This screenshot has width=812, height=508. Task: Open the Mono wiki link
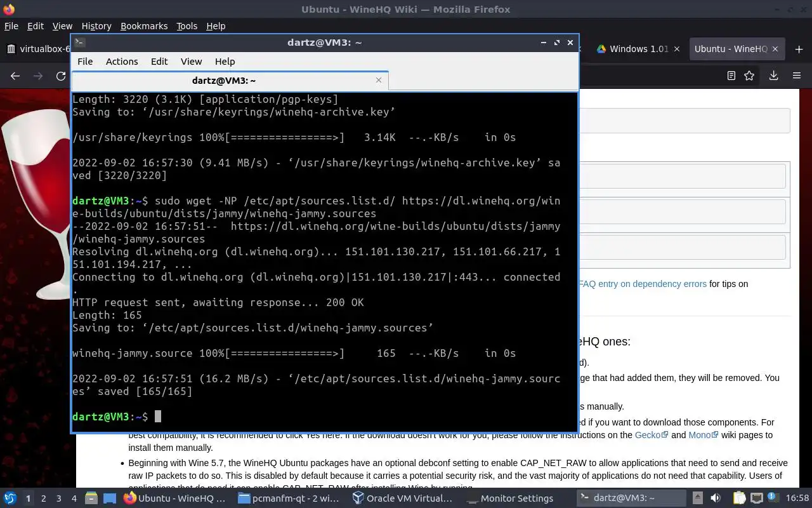(x=704, y=435)
